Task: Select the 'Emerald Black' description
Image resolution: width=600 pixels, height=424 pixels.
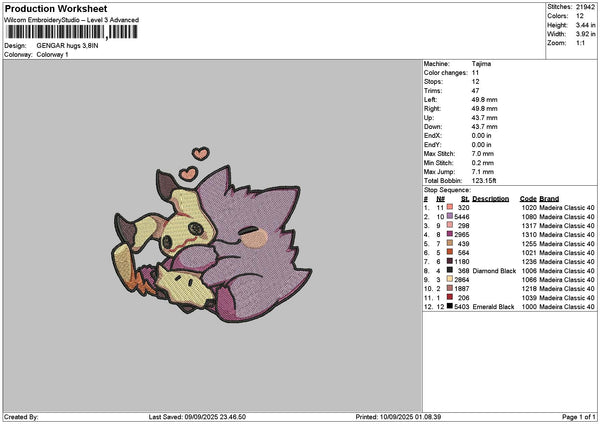Action: (494, 307)
